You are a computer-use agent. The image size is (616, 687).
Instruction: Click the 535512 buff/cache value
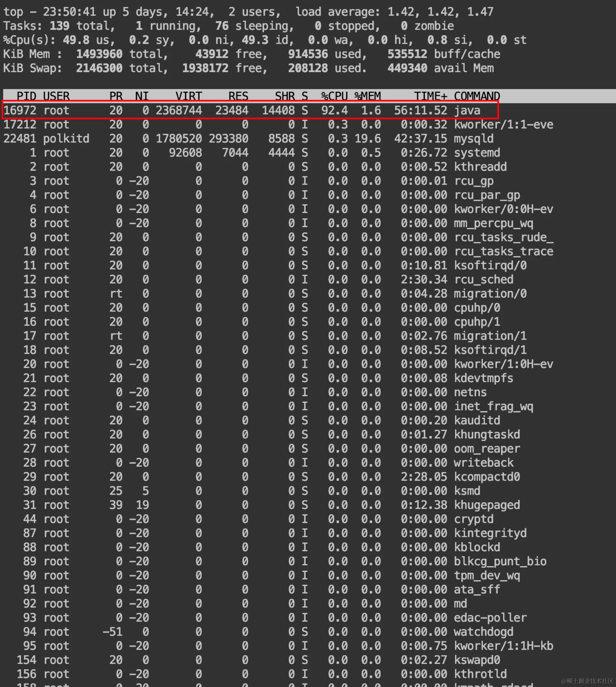point(408,54)
